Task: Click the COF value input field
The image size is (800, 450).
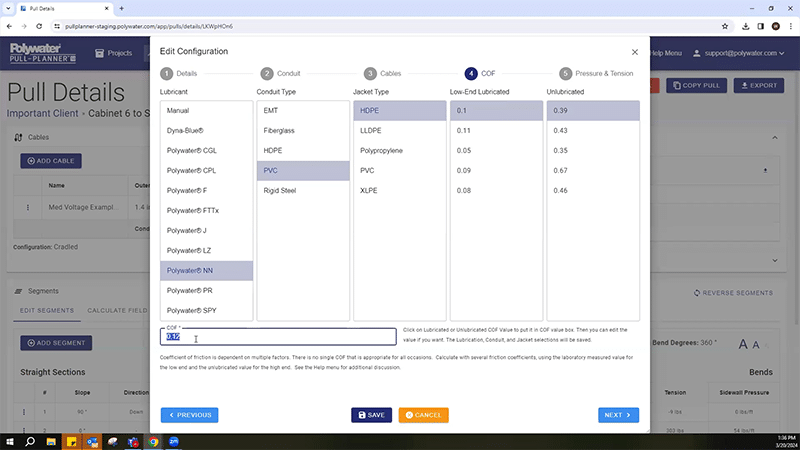Action: point(278,337)
